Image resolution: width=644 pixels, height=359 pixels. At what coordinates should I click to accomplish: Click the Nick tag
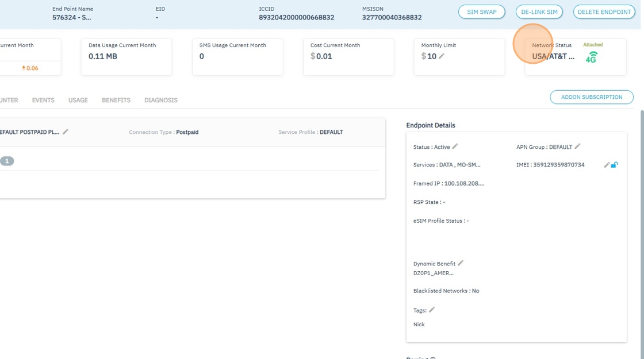coord(419,325)
